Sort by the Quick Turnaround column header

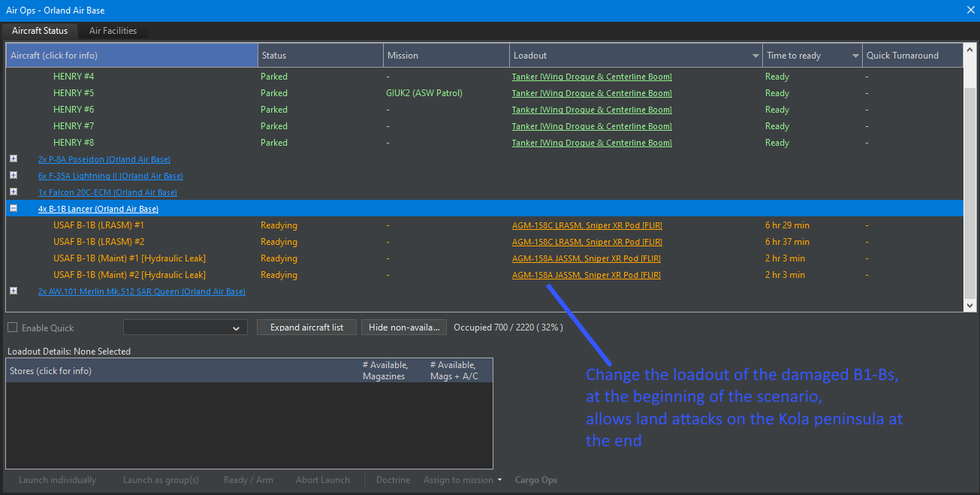coord(912,56)
